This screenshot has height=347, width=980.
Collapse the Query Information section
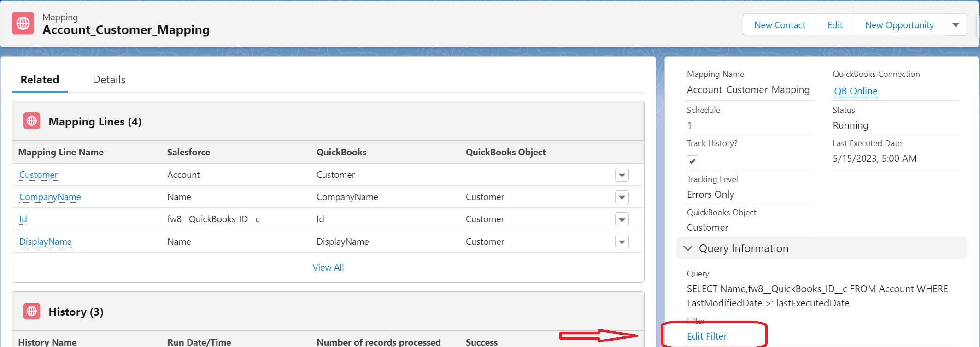coord(688,248)
